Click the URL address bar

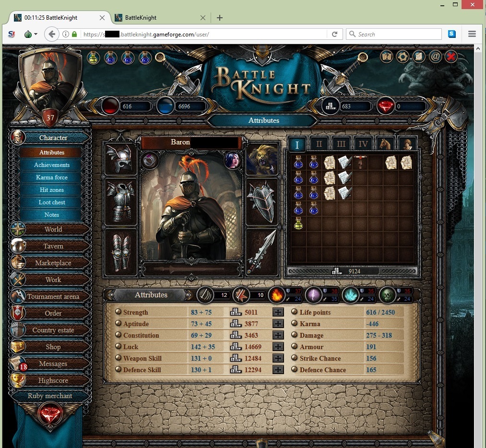203,34
